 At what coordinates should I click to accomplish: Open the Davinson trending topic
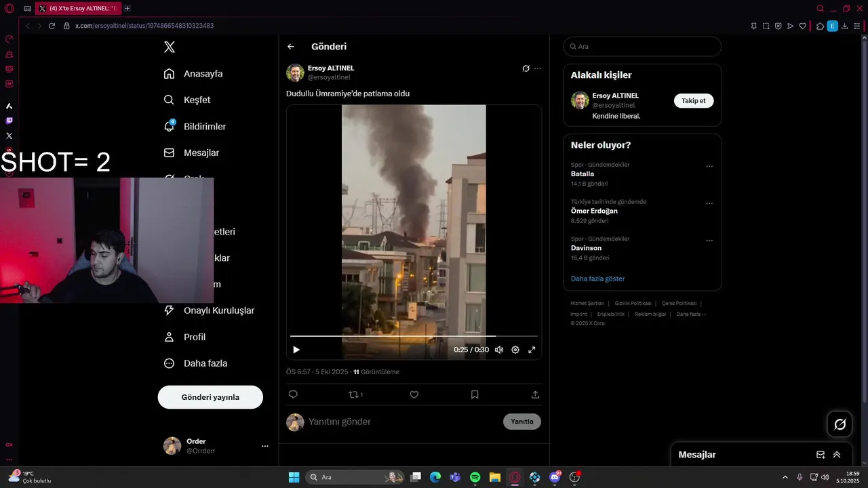tap(586, 248)
